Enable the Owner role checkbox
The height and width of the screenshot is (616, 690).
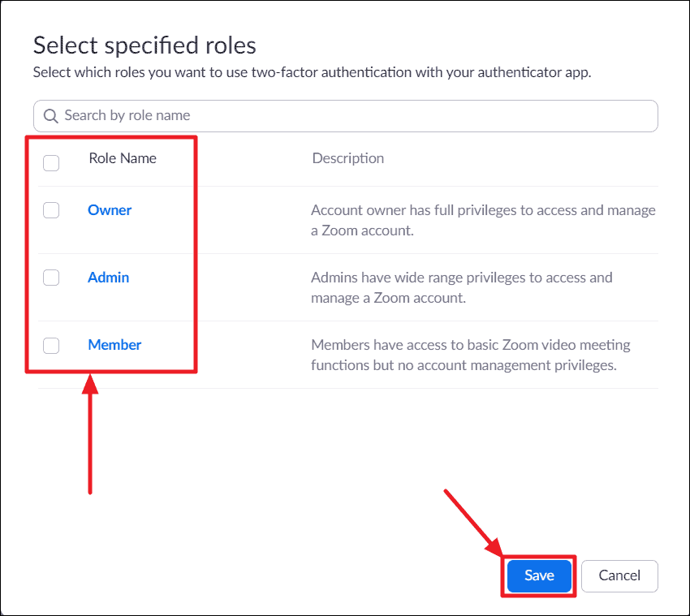coord(51,211)
